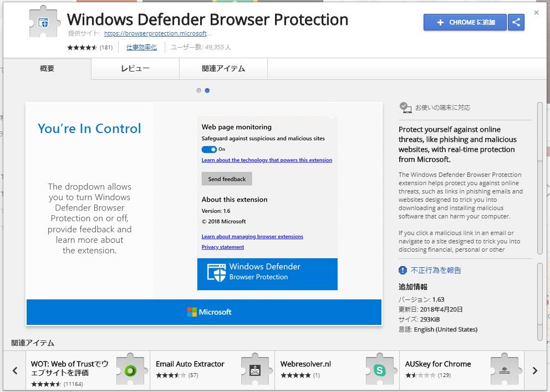Click the size 293KiB text
This screenshot has width=550, height=392.
(430, 319)
